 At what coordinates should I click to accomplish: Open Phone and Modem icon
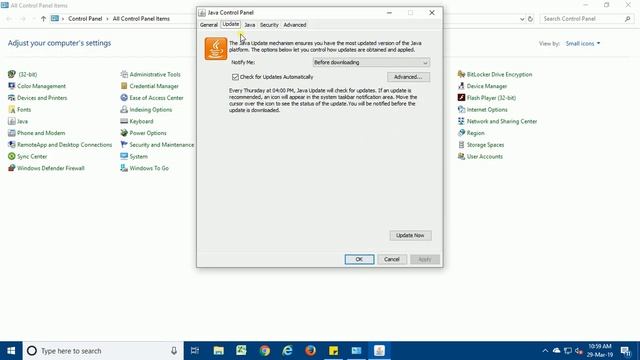(x=11, y=133)
